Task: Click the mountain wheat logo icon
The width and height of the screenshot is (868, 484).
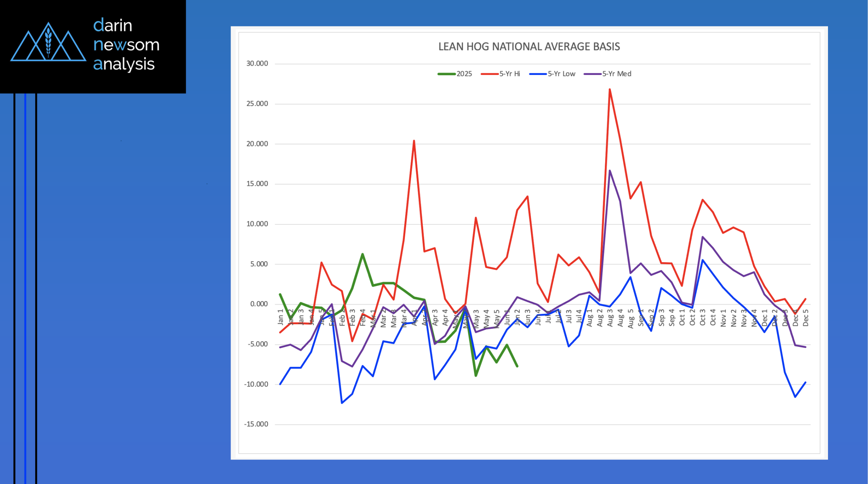Action: coord(48,43)
